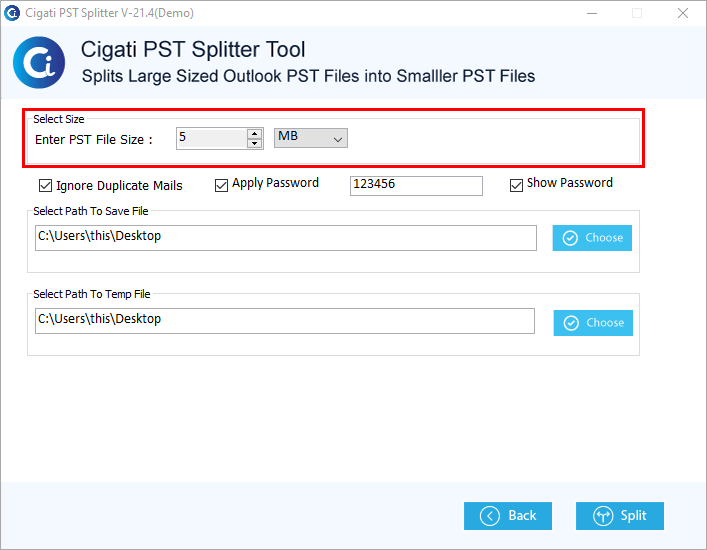Open the MB size unit dropdown
This screenshot has height=550, width=707.
[311, 138]
